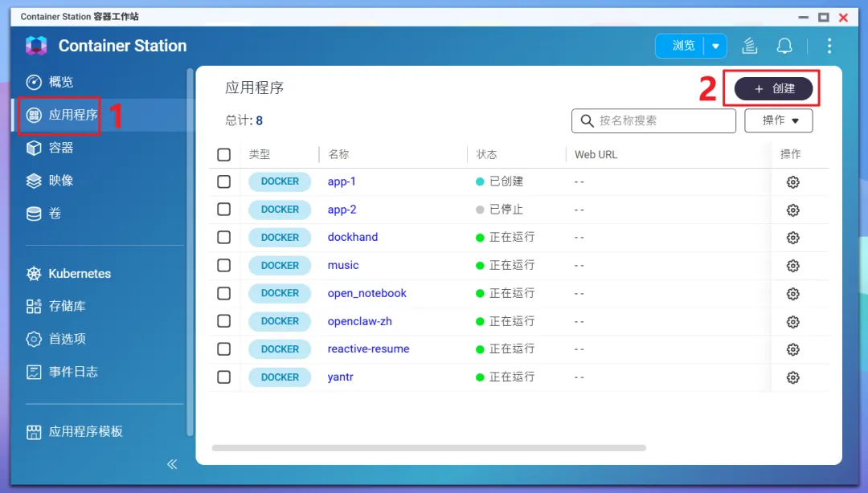868x493 pixels.
Task: Open the 容器 containers section
Action: [61, 148]
